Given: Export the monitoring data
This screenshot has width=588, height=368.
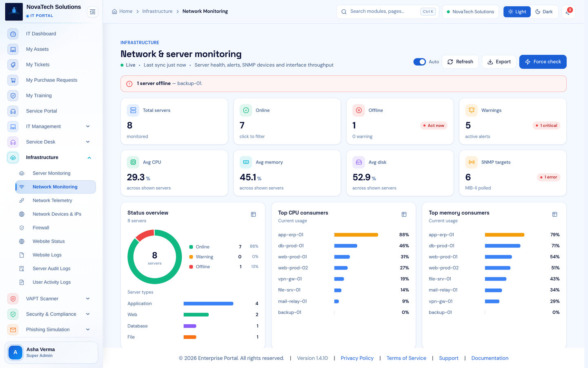Looking at the screenshot, I should point(499,62).
